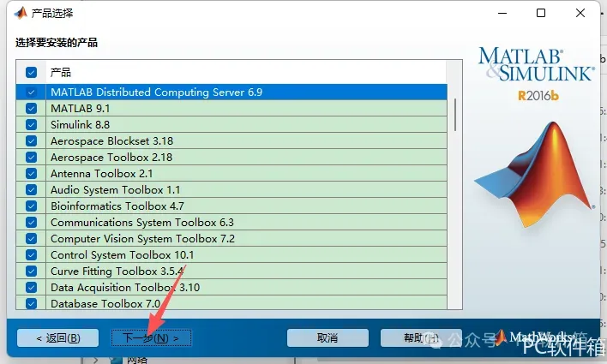Uncheck the MATLAB 9.1 checkbox
This screenshot has width=607, height=364.
tap(32, 108)
